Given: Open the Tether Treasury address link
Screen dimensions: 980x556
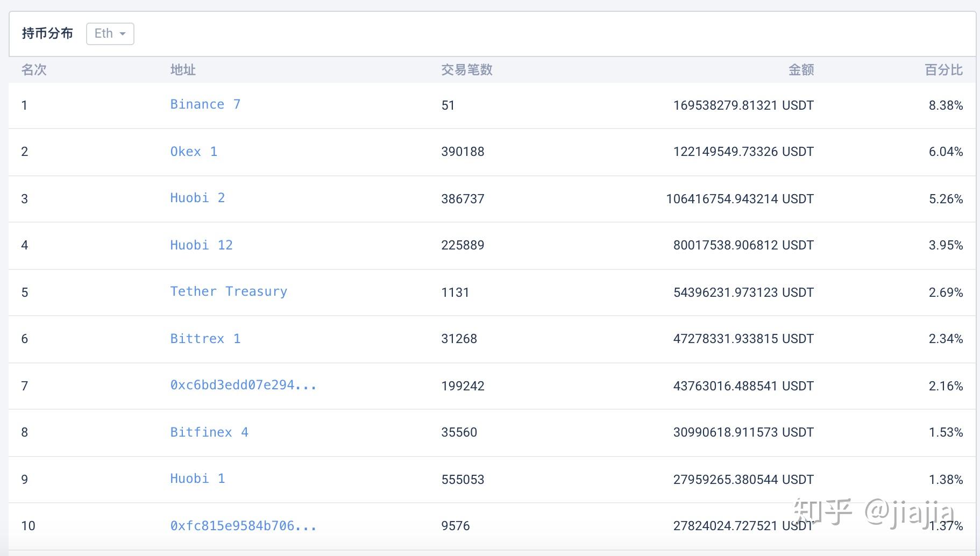Looking at the screenshot, I should pos(229,291).
